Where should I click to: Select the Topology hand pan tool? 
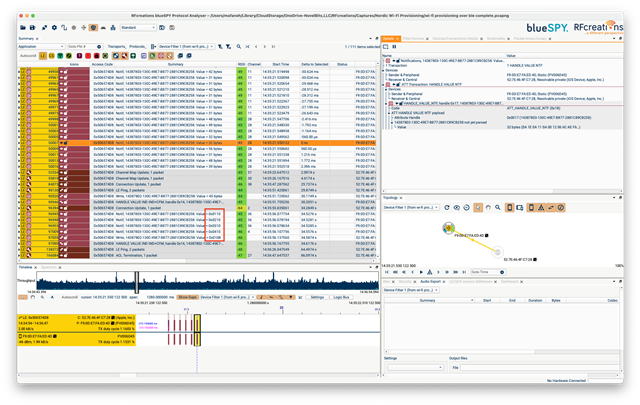488,207
